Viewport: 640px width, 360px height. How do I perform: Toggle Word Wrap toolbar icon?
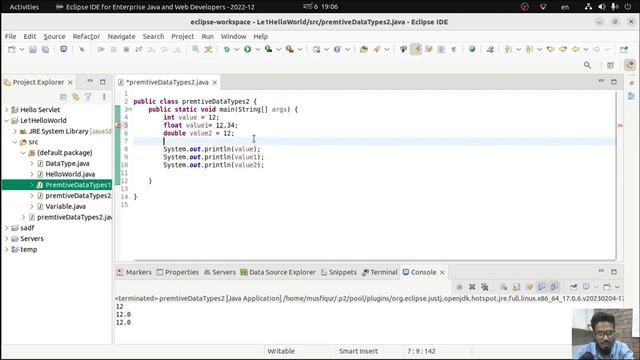click(429, 49)
